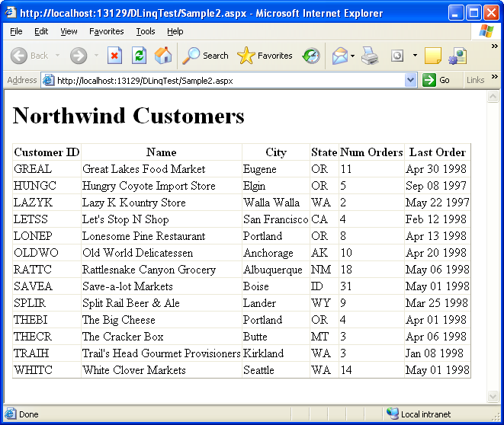Screen dimensions: 504x425
Task: Click Trail's Head Gourmet Provisioners cell
Action: (x=162, y=353)
